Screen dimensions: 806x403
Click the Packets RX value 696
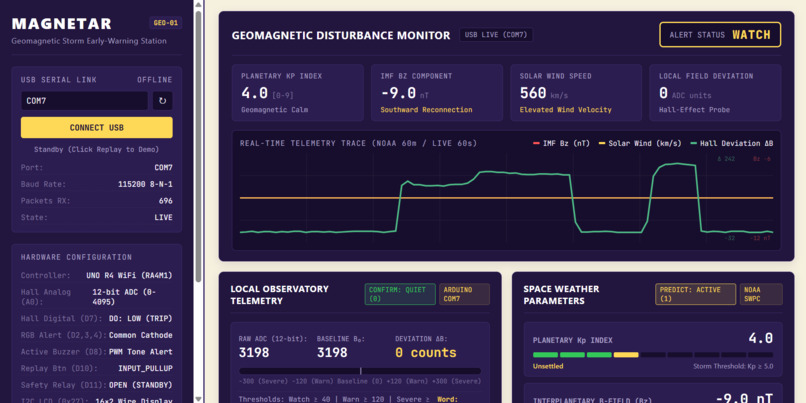point(166,200)
